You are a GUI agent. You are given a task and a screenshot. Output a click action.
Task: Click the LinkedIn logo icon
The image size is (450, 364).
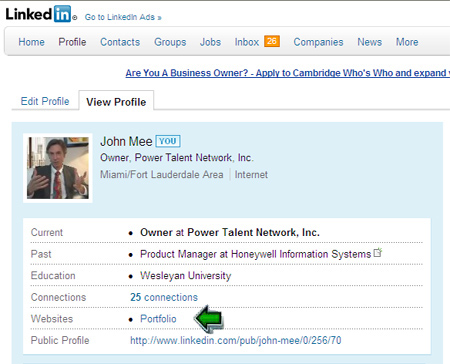coord(38,14)
